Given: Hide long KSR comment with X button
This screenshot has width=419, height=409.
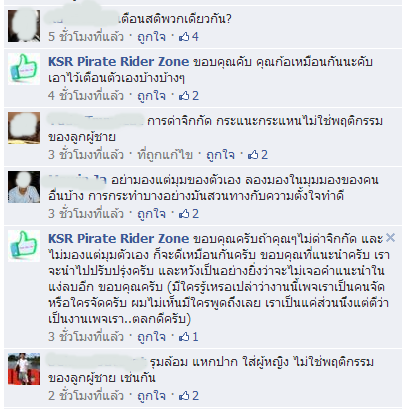Looking at the screenshot, I should (x=390, y=238).
